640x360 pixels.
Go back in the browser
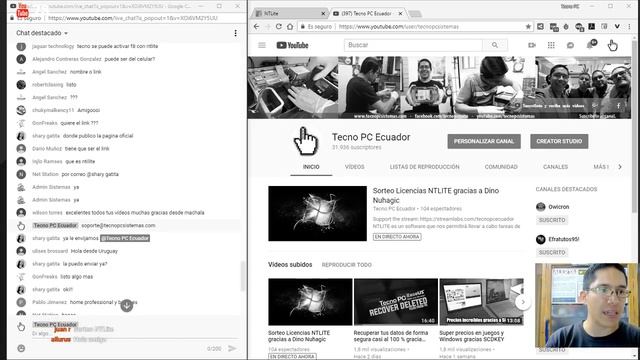pyautogui.click(x=256, y=27)
